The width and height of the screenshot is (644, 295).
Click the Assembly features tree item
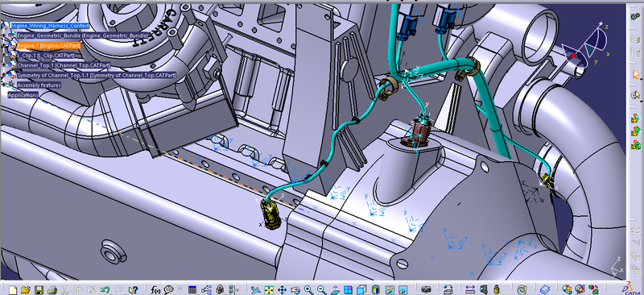click(39, 85)
